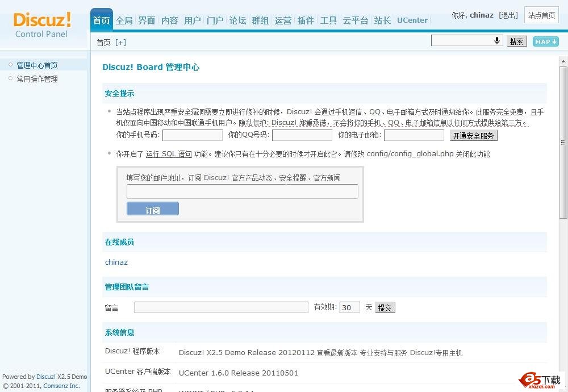Focus the 你的电子邮箱 input field
This screenshot has height=392, width=568.
pos(414,135)
